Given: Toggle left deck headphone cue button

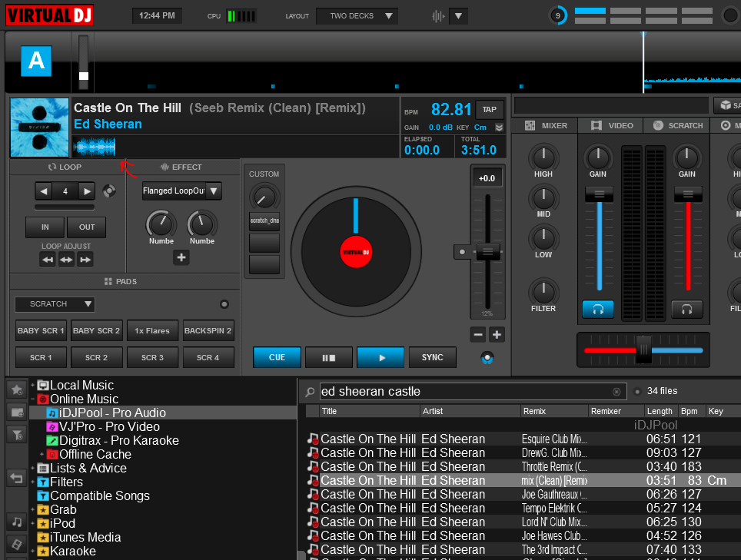Looking at the screenshot, I should pos(598,310).
